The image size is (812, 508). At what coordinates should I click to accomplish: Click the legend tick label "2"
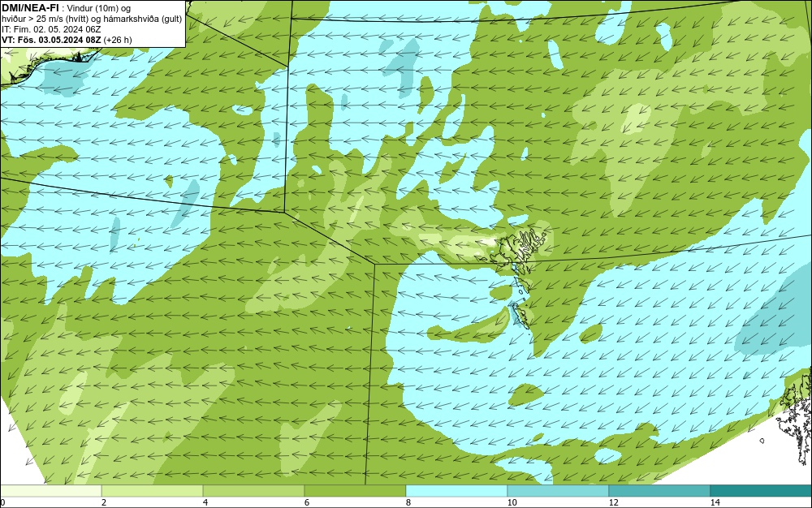(104, 503)
